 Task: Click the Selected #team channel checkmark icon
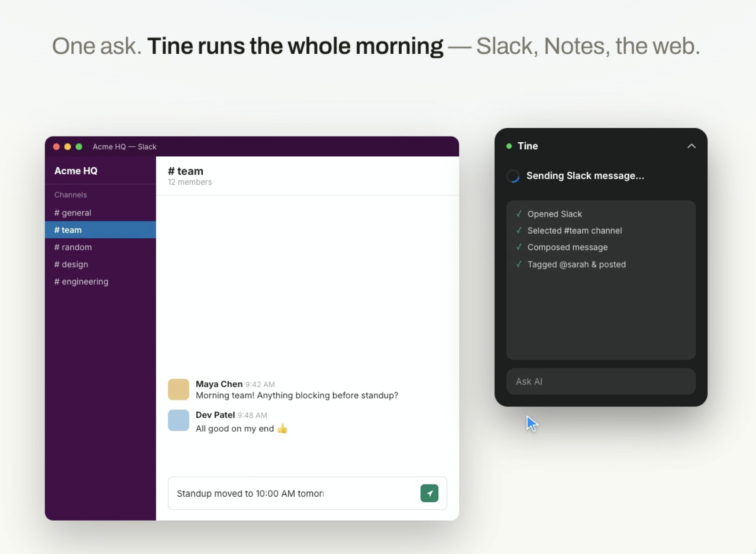click(519, 230)
